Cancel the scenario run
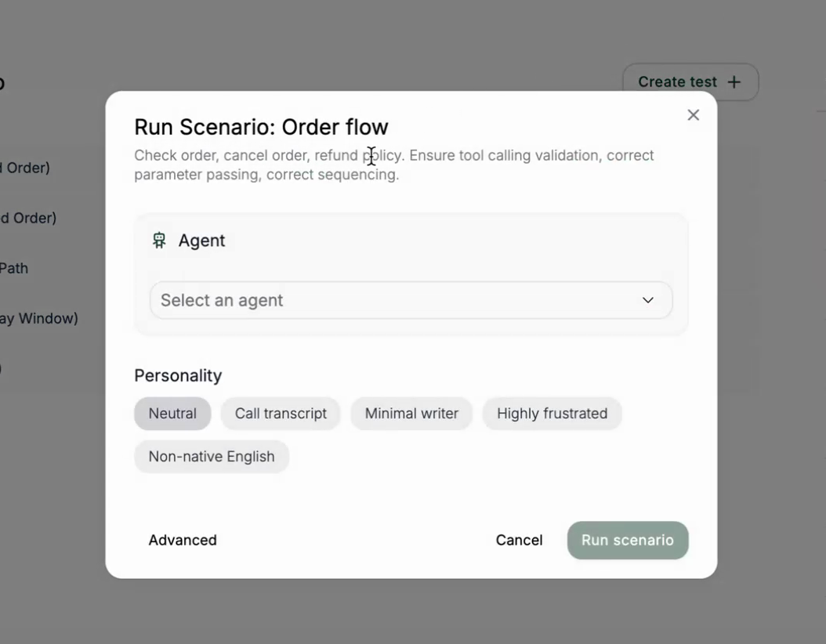This screenshot has height=644, width=826. pos(519,540)
